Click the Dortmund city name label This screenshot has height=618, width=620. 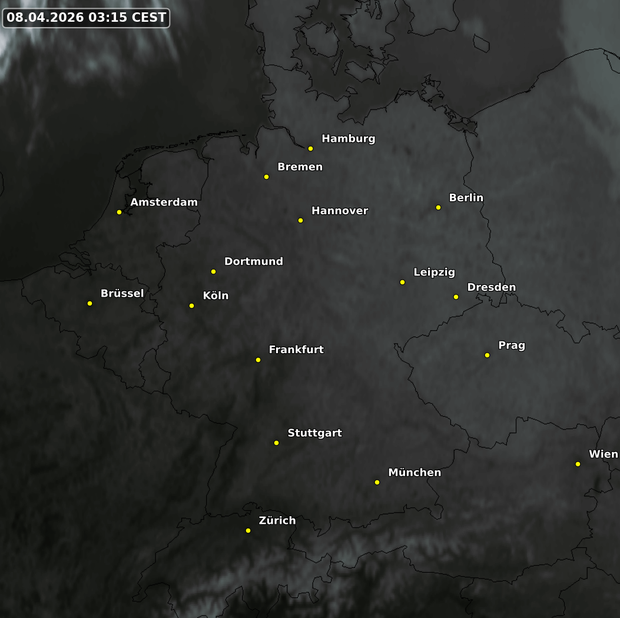coord(253,262)
